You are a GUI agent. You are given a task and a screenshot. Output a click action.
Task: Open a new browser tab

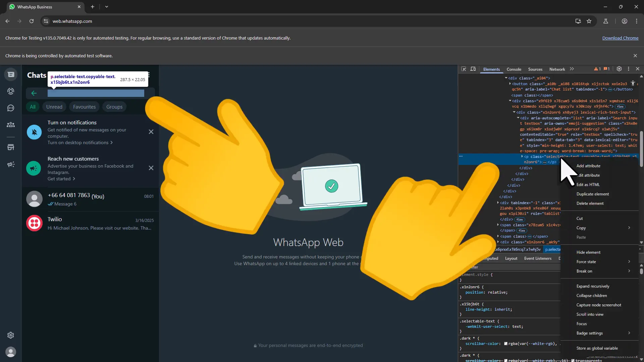93,7
